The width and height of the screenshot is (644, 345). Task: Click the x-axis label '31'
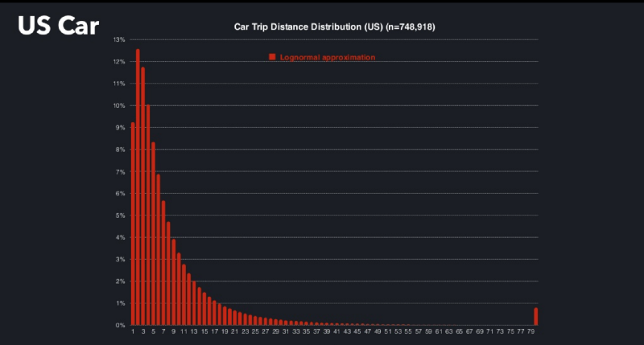[x=286, y=331]
